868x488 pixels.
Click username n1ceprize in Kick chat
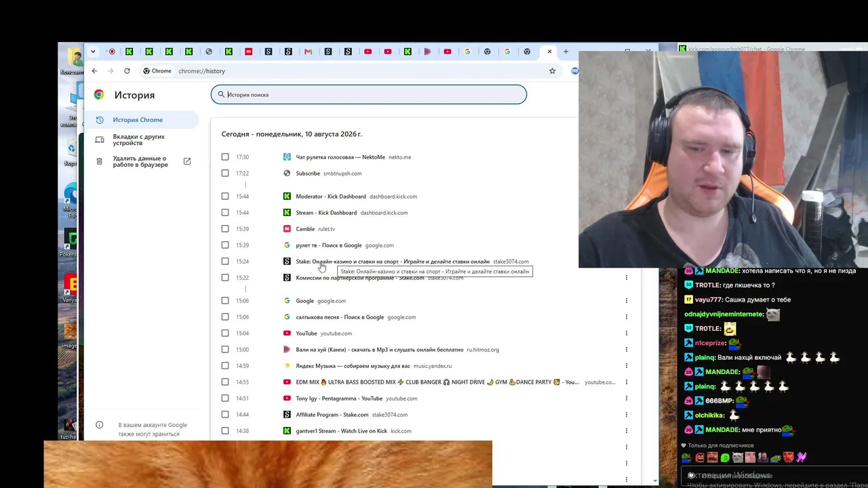pos(709,343)
